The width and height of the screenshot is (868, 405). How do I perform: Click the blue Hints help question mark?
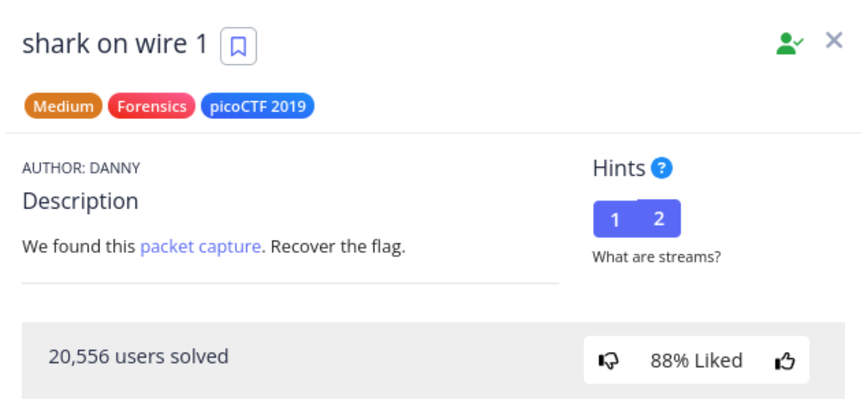pos(661,169)
